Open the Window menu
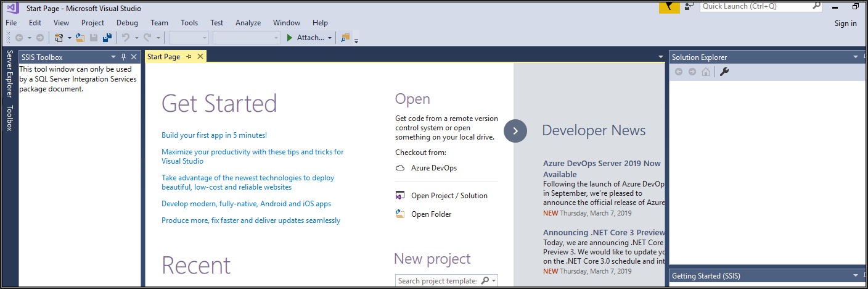The width and height of the screenshot is (868, 289). tap(287, 23)
